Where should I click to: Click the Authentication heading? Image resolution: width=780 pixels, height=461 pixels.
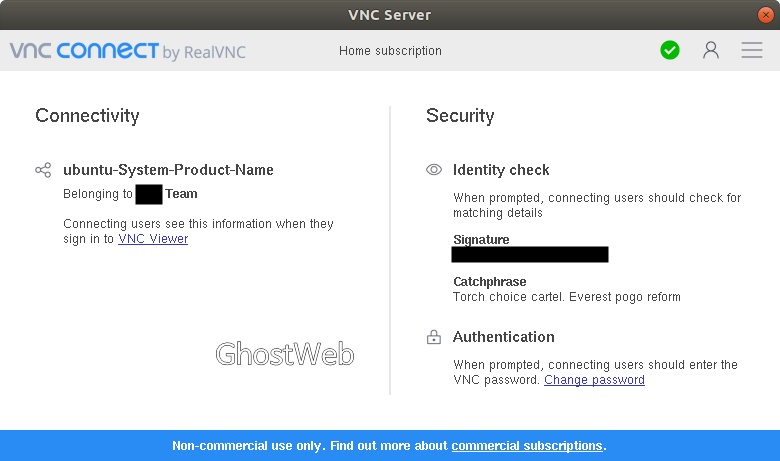coord(503,337)
